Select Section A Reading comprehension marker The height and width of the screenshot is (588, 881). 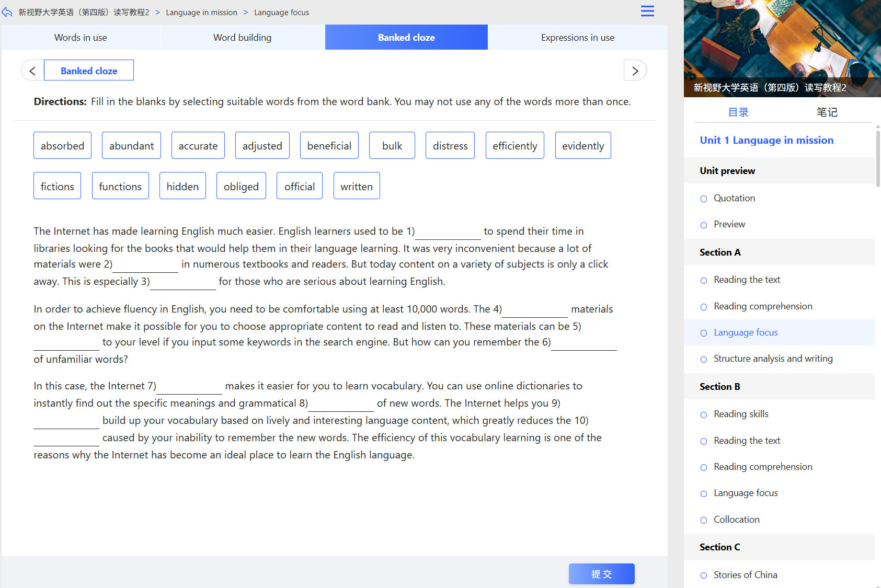[x=704, y=307]
